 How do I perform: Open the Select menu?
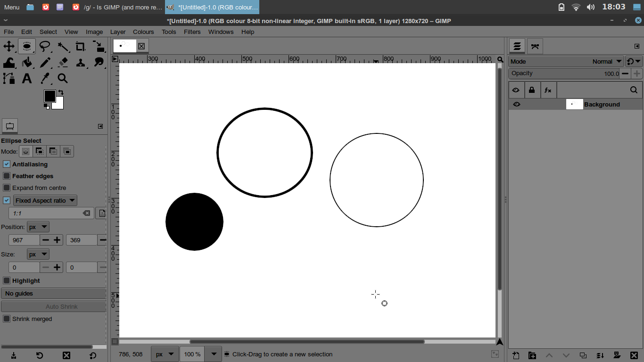click(48, 32)
